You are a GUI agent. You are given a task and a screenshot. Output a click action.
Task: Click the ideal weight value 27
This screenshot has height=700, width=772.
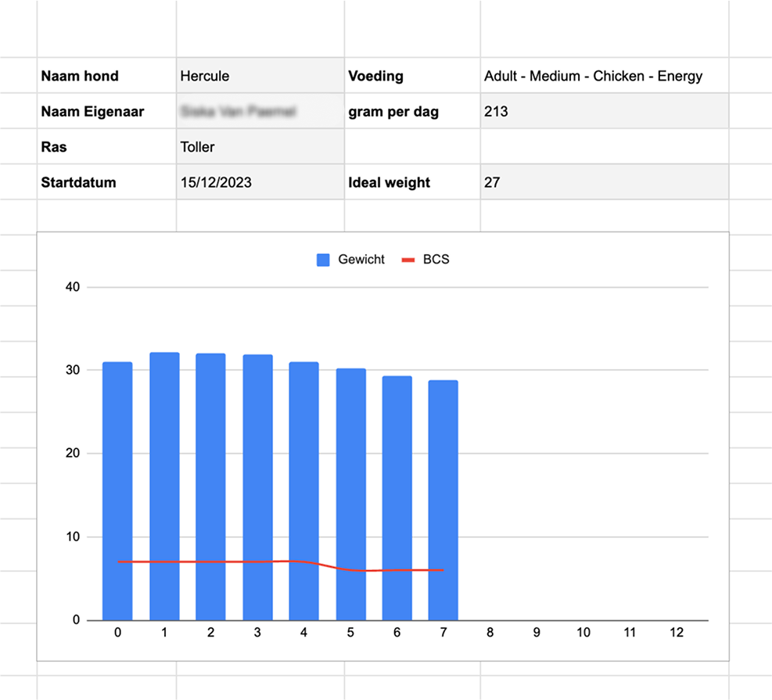click(x=605, y=182)
